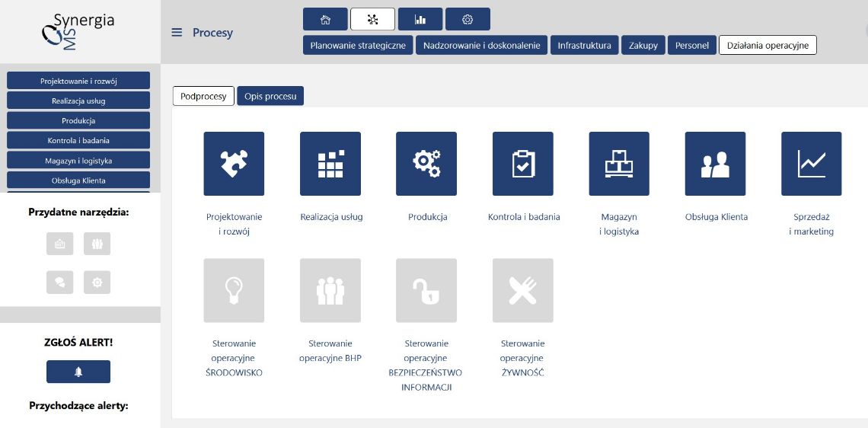The image size is (868, 428).
Task: Open the Realizacja usług grid tile
Action: coord(330,164)
